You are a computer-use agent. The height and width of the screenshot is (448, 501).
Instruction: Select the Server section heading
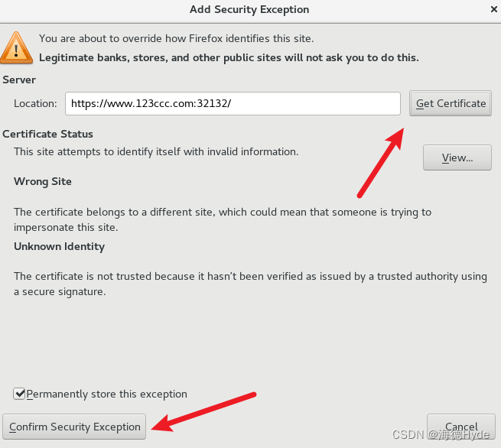[19, 80]
